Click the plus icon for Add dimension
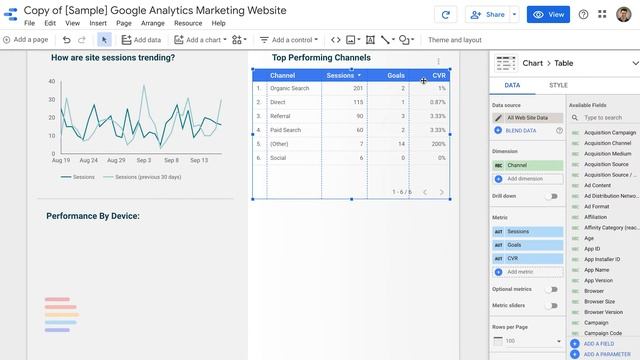 click(x=498, y=179)
